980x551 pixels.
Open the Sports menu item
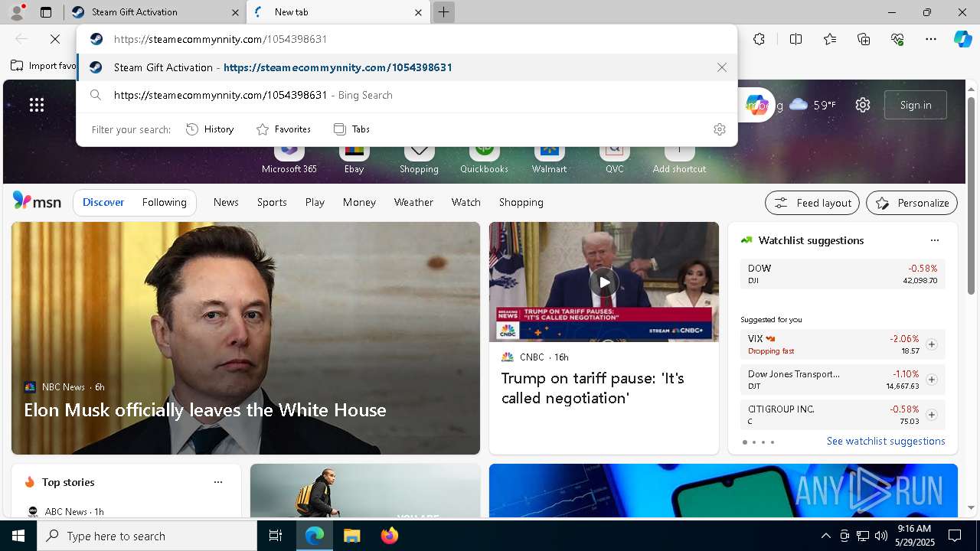pyautogui.click(x=272, y=202)
